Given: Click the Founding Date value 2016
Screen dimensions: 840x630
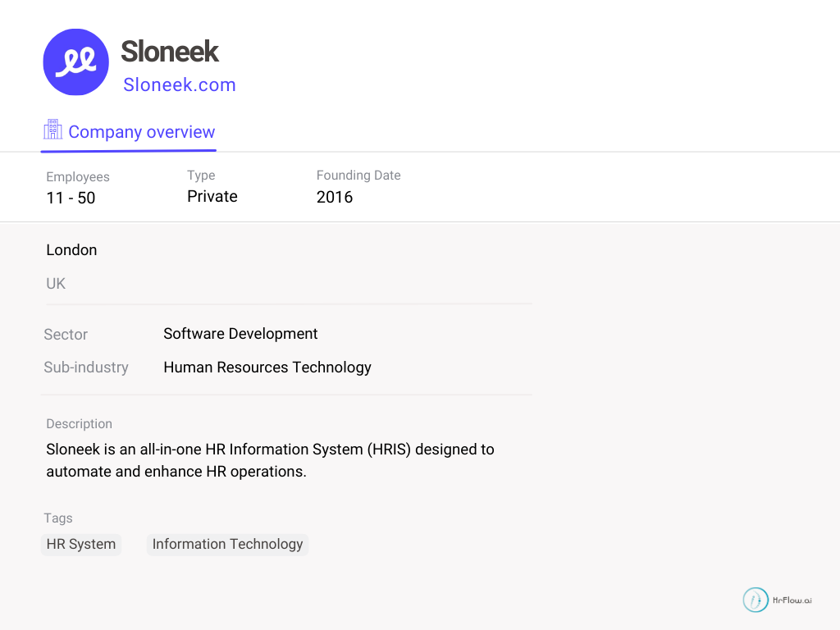Looking at the screenshot, I should pos(335,197).
